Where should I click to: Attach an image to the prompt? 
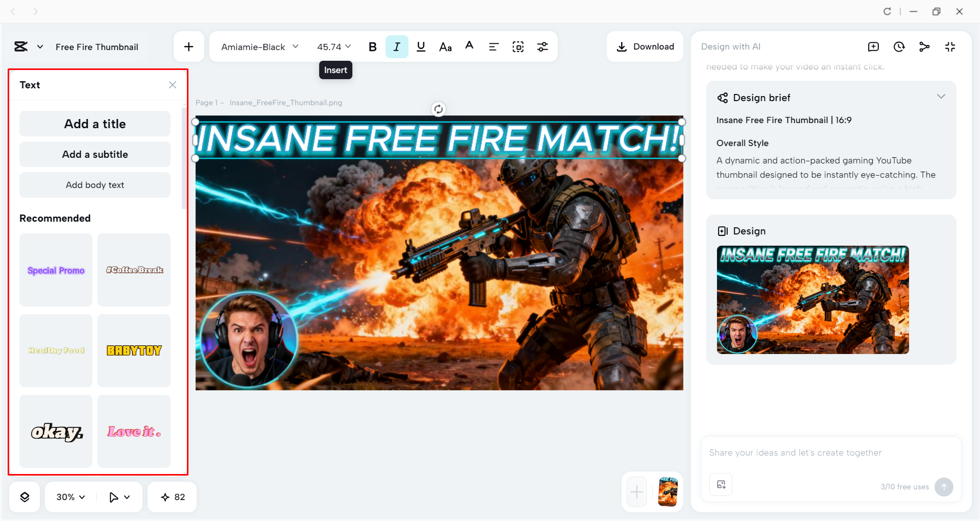pos(721,485)
